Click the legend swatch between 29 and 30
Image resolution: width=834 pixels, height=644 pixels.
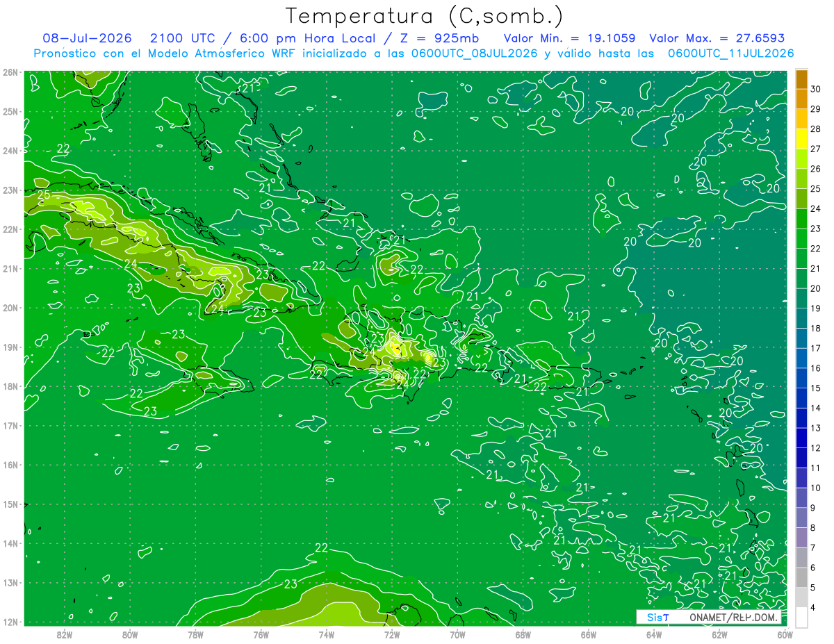tap(801, 99)
